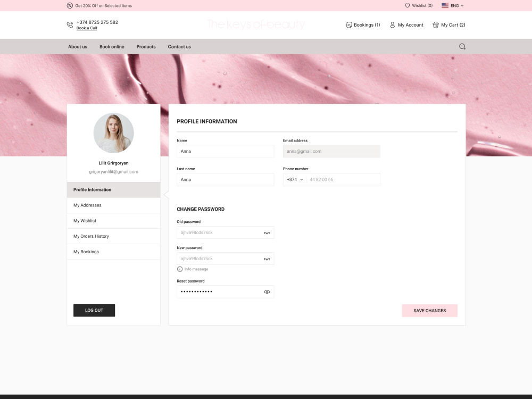Click the New password input field
Viewport: 532px width, 399px height.
[225, 259]
